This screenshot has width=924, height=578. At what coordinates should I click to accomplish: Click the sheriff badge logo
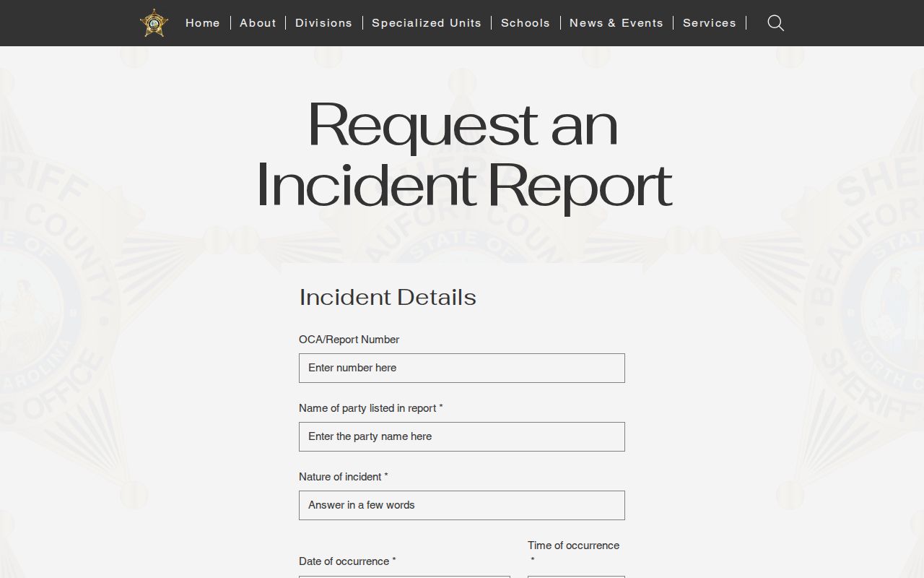(154, 23)
